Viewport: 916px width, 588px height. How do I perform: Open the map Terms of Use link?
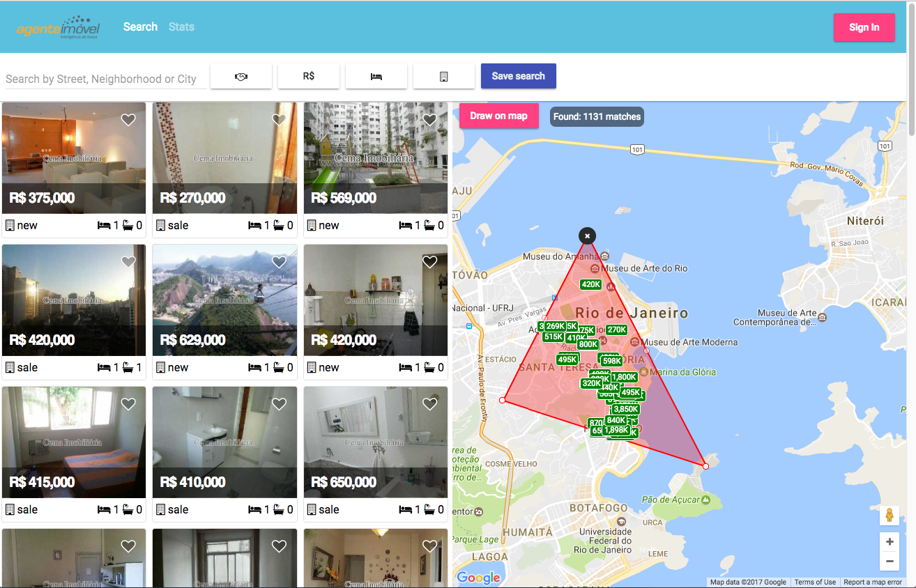pyautogui.click(x=815, y=582)
